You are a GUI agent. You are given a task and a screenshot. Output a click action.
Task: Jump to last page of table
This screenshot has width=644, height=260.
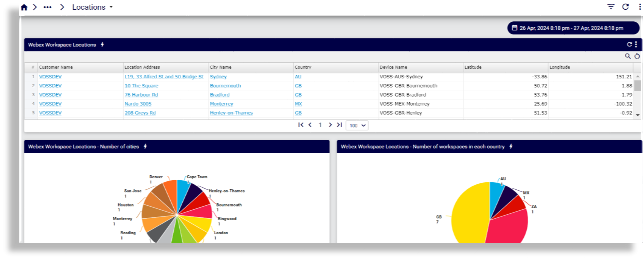(x=339, y=125)
